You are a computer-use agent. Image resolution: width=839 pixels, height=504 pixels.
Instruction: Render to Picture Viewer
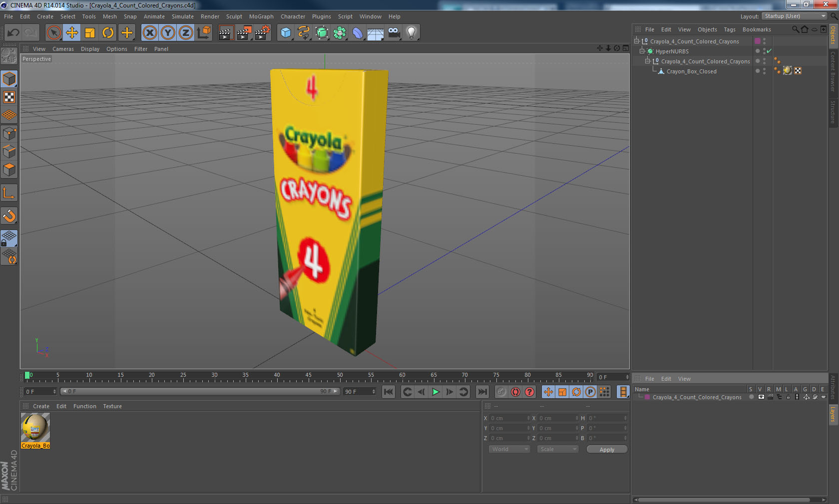tap(244, 33)
